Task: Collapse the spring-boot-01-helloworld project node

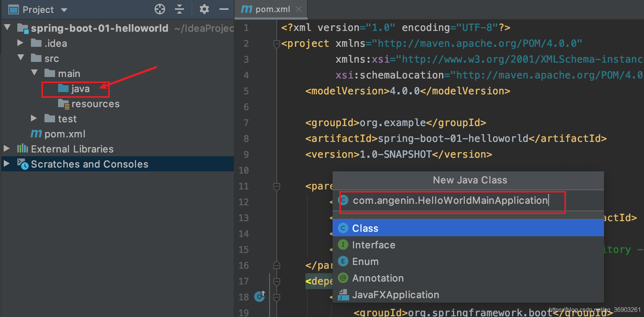Action: pos(7,28)
